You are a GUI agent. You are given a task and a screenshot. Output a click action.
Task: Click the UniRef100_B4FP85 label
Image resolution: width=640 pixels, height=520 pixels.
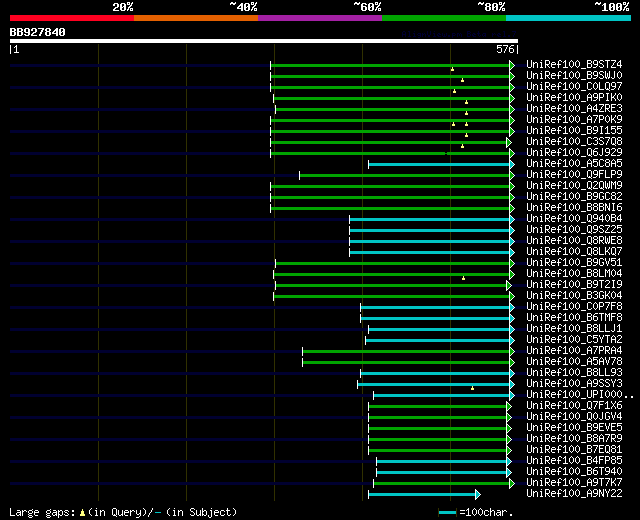[574, 461]
